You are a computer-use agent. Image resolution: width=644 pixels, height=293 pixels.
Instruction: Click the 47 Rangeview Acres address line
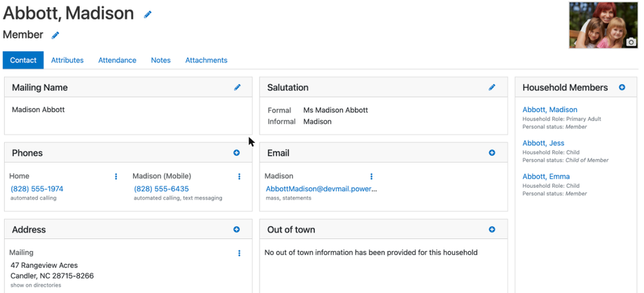coord(44,265)
